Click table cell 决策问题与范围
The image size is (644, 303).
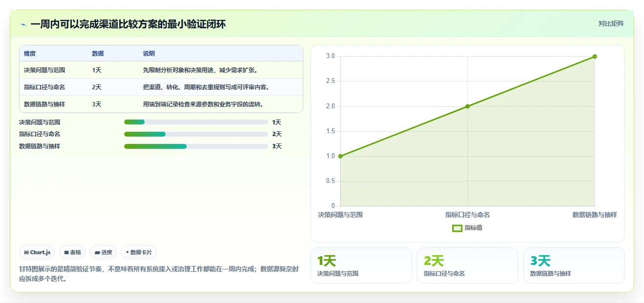click(x=44, y=70)
